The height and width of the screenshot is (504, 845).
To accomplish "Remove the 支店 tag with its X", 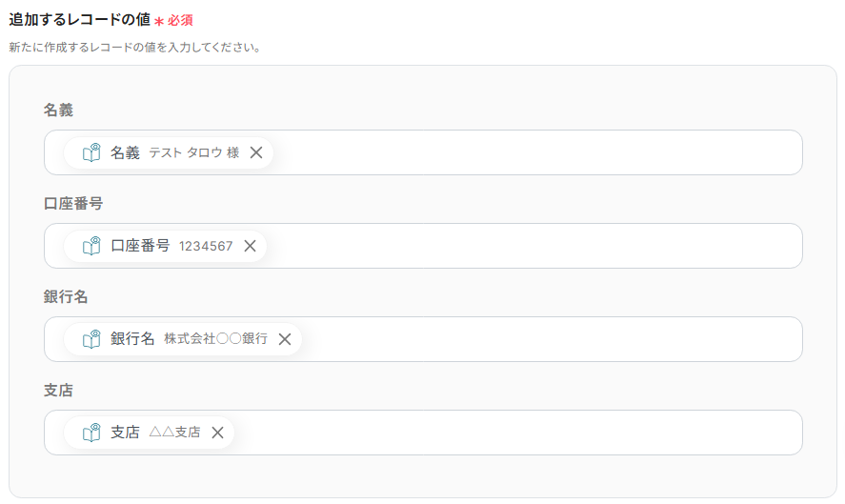I will 218,433.
